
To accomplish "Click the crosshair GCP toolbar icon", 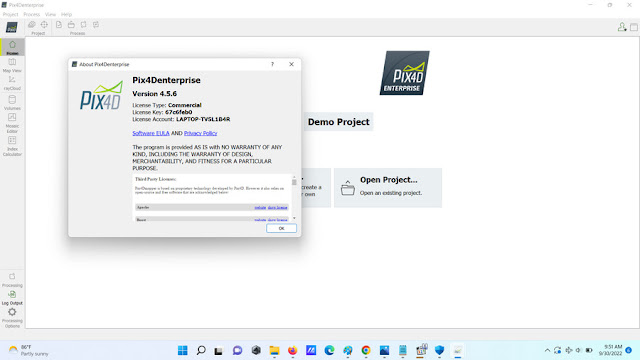I will click(44, 25).
